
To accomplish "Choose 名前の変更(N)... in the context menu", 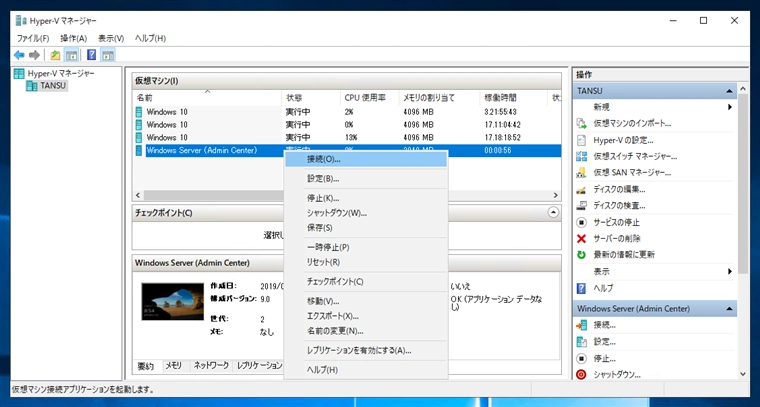I will coord(366,331).
